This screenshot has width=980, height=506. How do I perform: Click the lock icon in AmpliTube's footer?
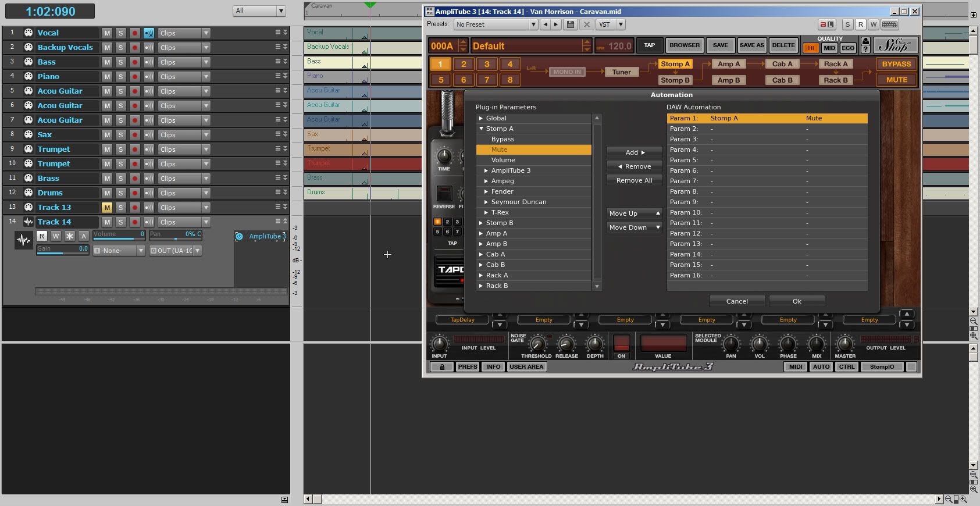[442, 367]
